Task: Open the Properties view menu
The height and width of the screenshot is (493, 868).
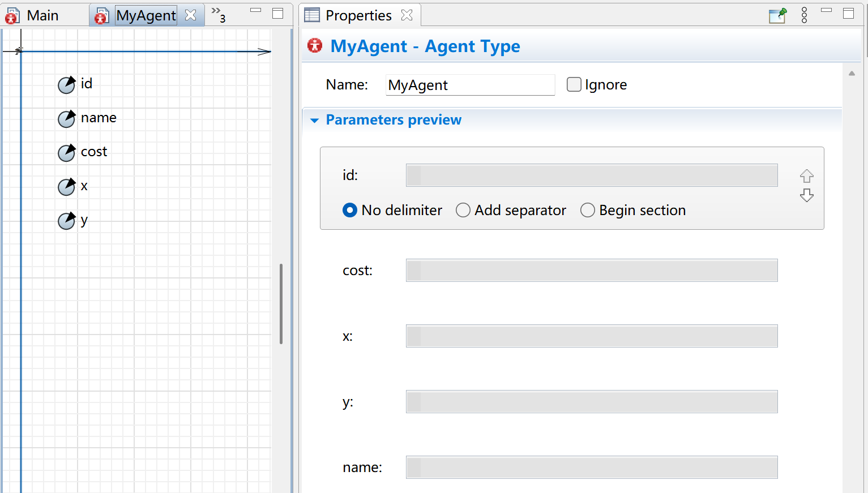Action: tap(804, 15)
